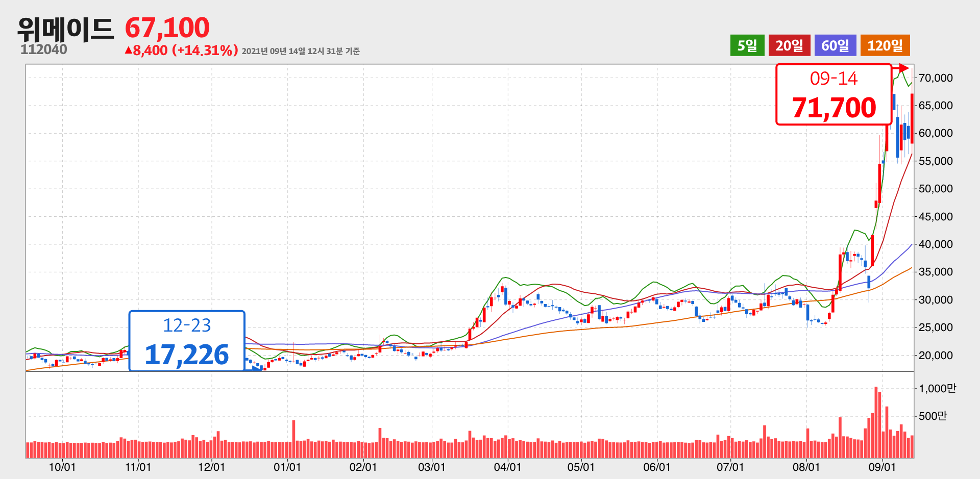
Task: Click the 12/01 date axis label
Action: (211, 467)
